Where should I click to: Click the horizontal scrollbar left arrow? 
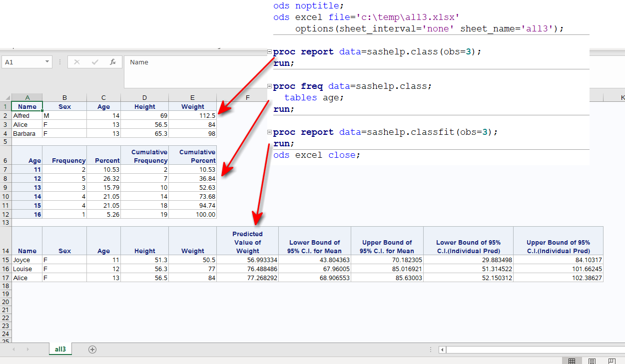442,350
